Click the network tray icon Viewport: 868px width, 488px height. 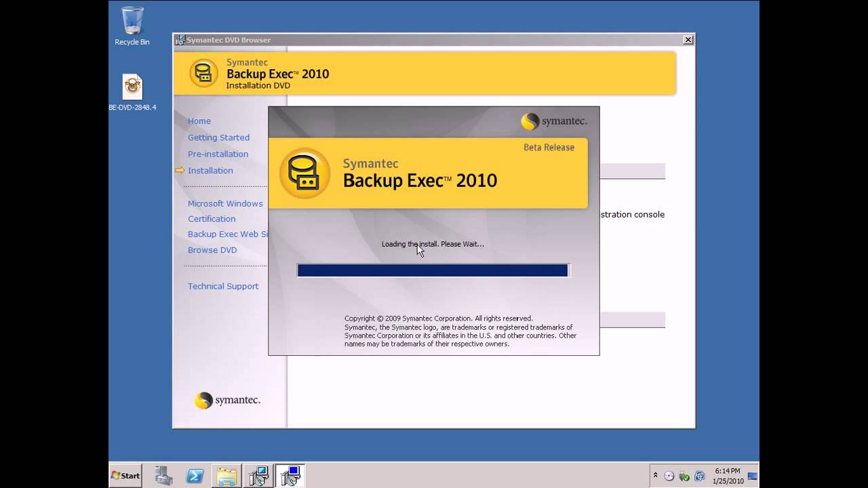click(x=700, y=476)
